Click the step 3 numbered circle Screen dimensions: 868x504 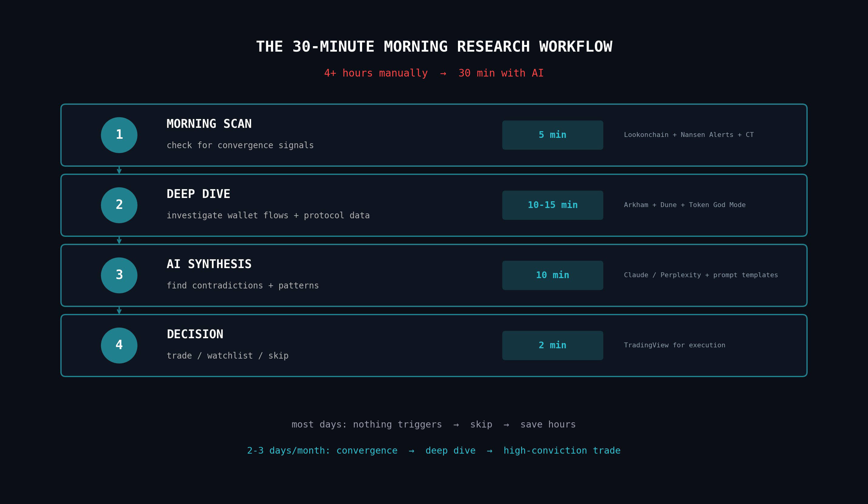(119, 275)
